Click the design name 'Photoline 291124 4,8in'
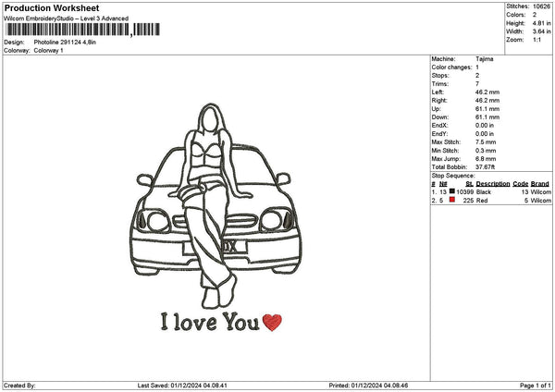Image resolution: width=555 pixels, height=392 pixels. click(x=65, y=43)
